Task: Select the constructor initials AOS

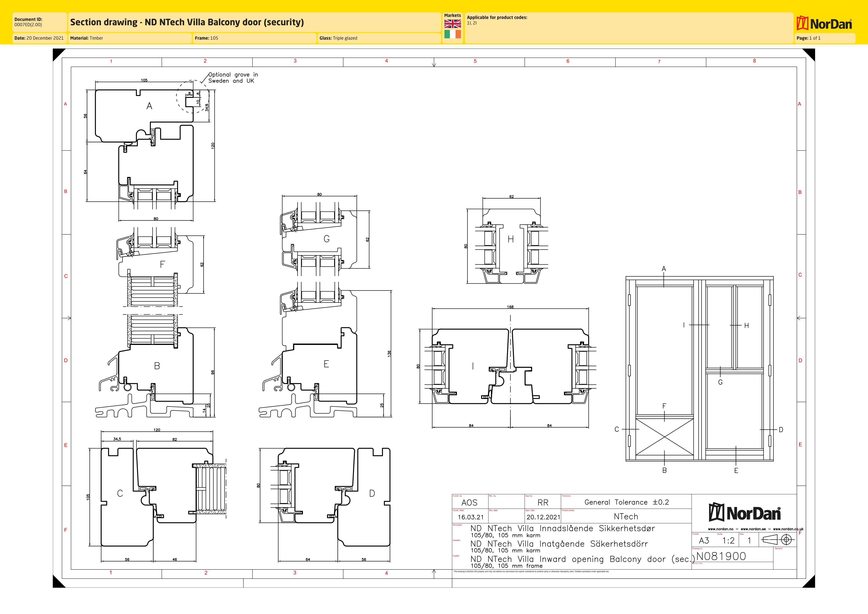Action: tap(469, 503)
